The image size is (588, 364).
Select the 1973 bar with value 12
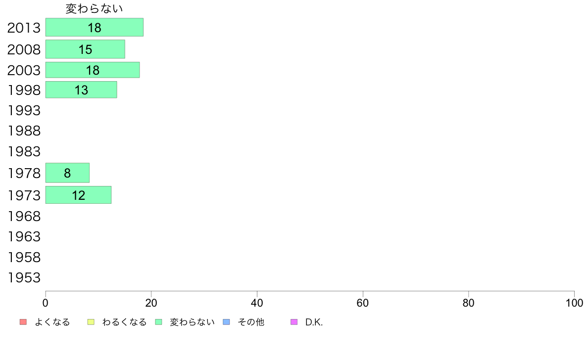78,195
